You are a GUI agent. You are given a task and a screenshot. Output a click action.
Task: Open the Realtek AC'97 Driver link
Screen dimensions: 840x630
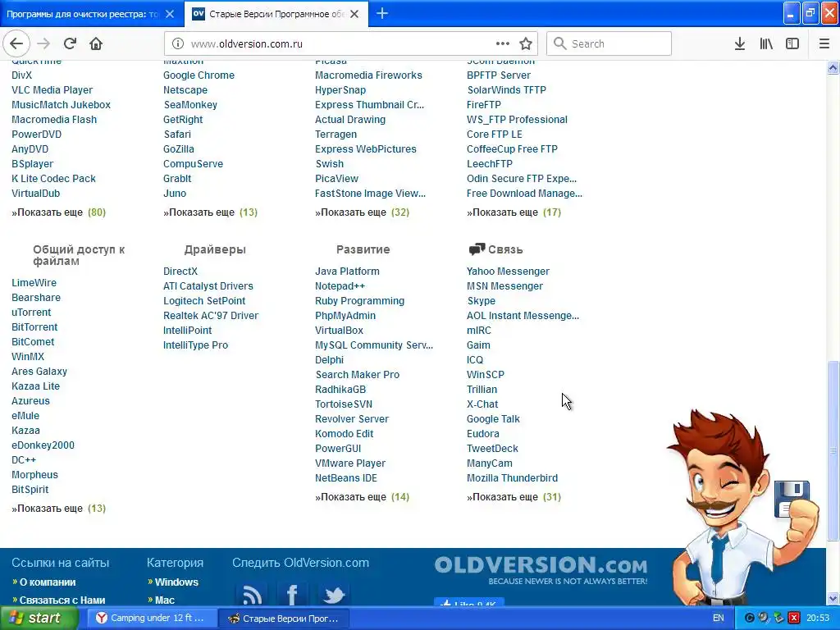tap(211, 316)
